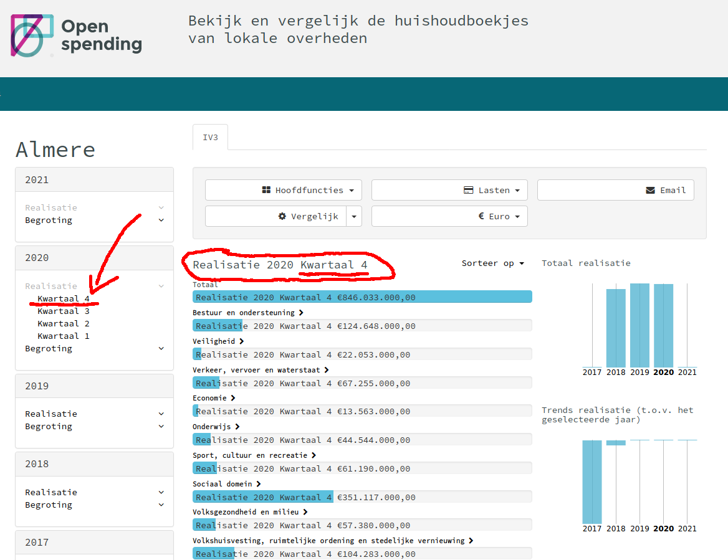Open Volkshuisvesting, ruimtelijke ordening category
The width and height of the screenshot is (728, 560).
[333, 541]
